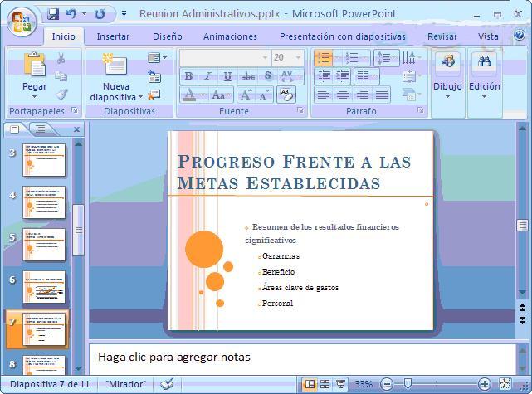Screen dimensions: 532x394
Task: Copy selection with the copy icon
Action: [x=61, y=76]
